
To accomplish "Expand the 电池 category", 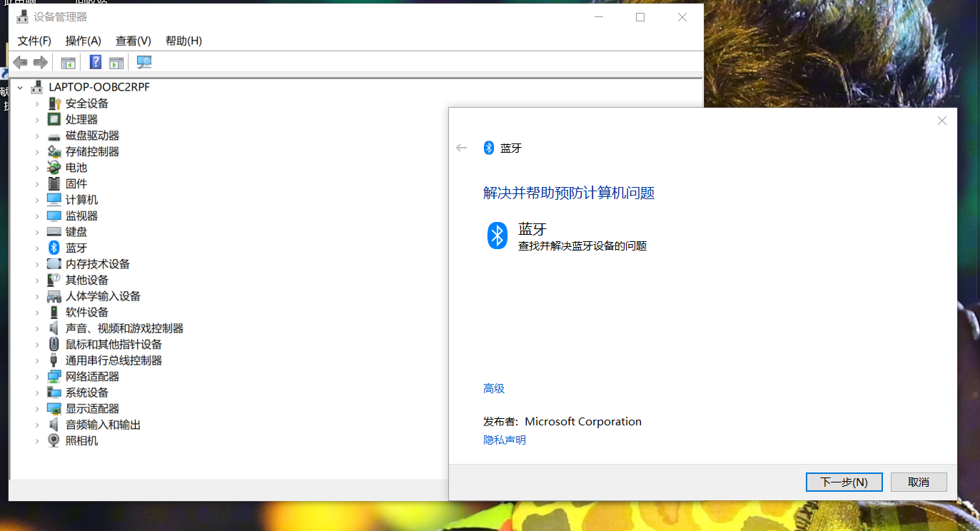I will pyautogui.click(x=37, y=168).
